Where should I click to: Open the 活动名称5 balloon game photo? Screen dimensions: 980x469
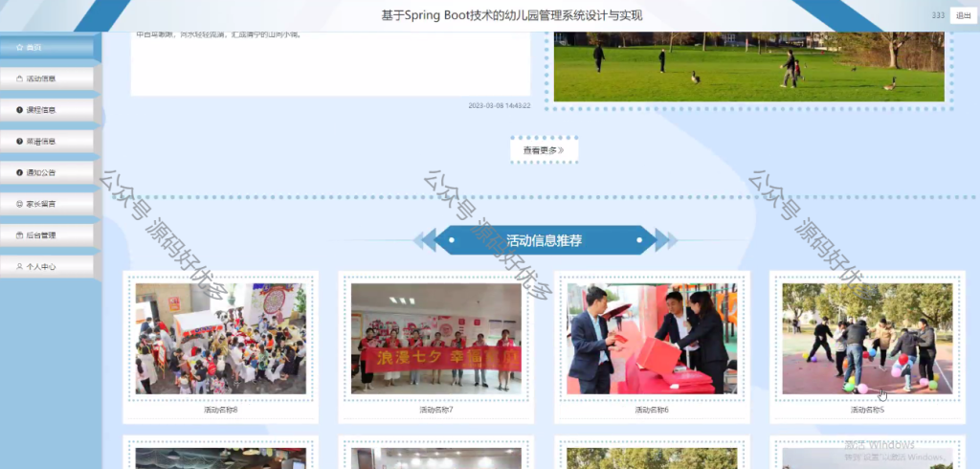pyautogui.click(x=867, y=338)
